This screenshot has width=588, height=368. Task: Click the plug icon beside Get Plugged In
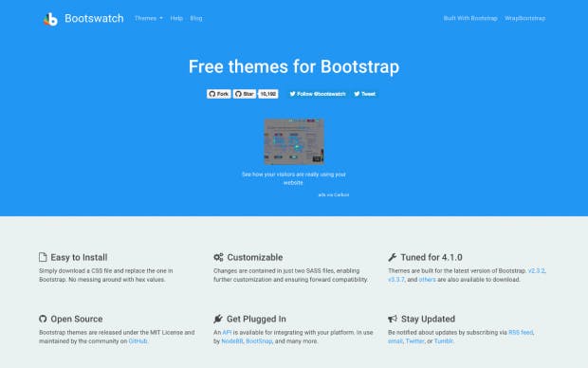pyautogui.click(x=218, y=319)
